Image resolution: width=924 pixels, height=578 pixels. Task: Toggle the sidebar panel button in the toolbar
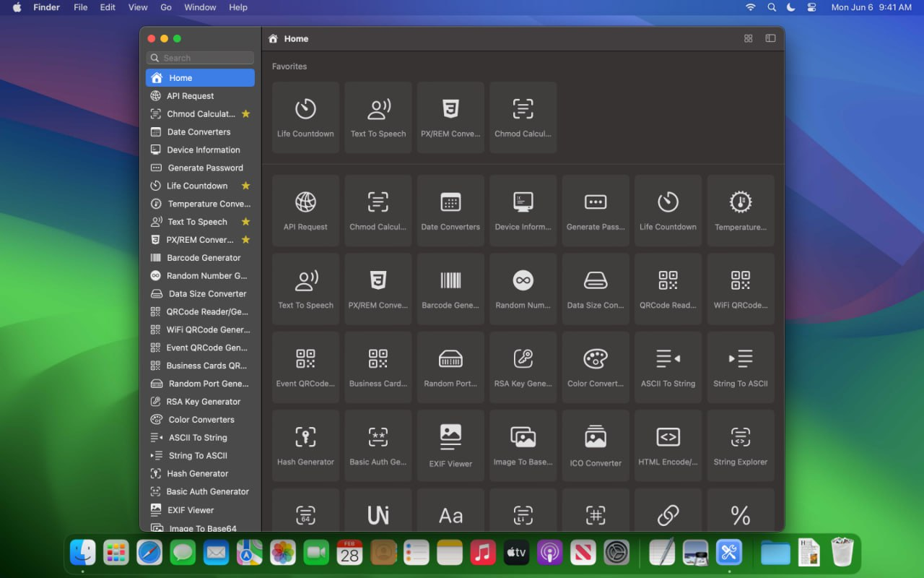(770, 38)
